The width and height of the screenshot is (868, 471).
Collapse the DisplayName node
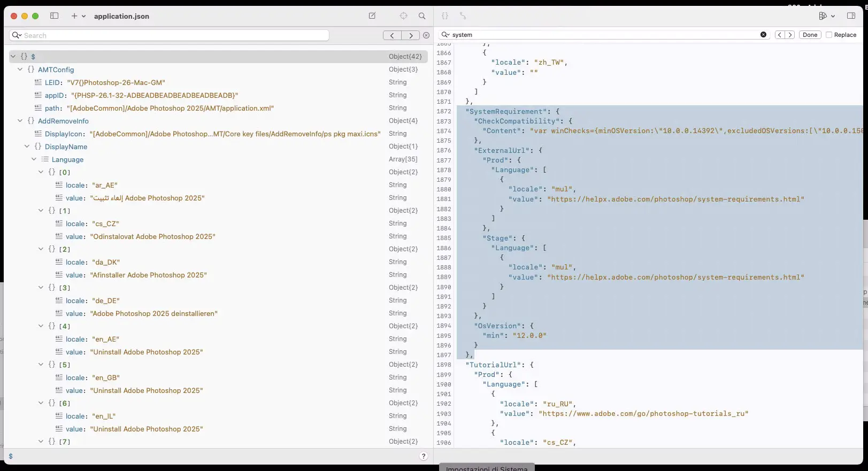[27, 146]
